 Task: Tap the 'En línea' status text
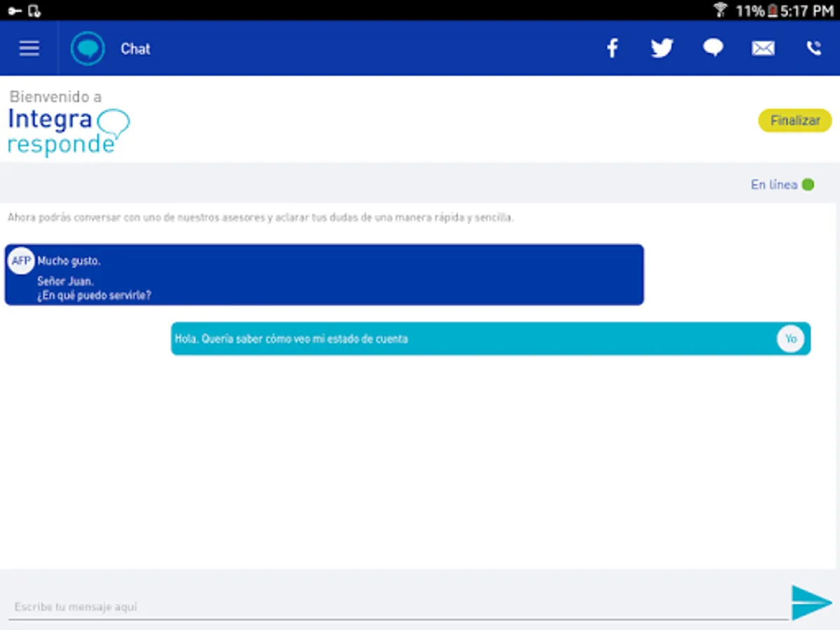773,185
